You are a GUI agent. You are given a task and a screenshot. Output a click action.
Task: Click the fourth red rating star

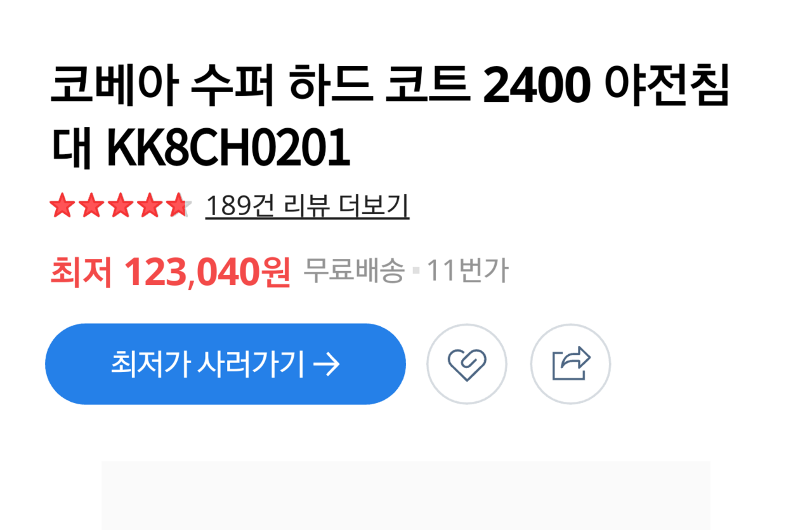150,206
